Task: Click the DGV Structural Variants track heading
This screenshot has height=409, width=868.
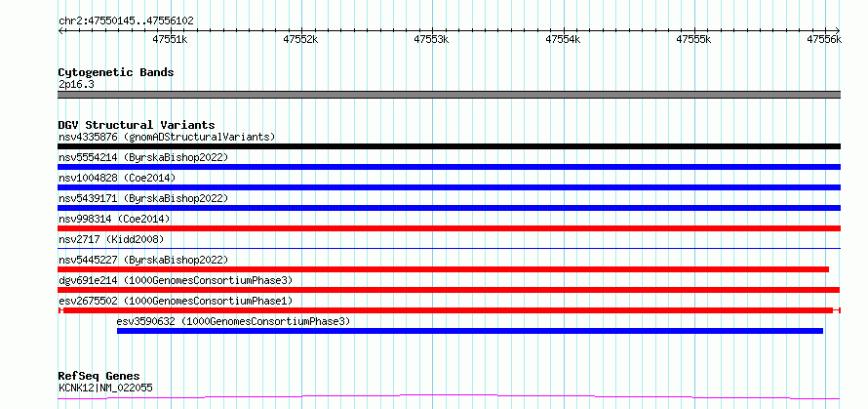Action: (137, 125)
